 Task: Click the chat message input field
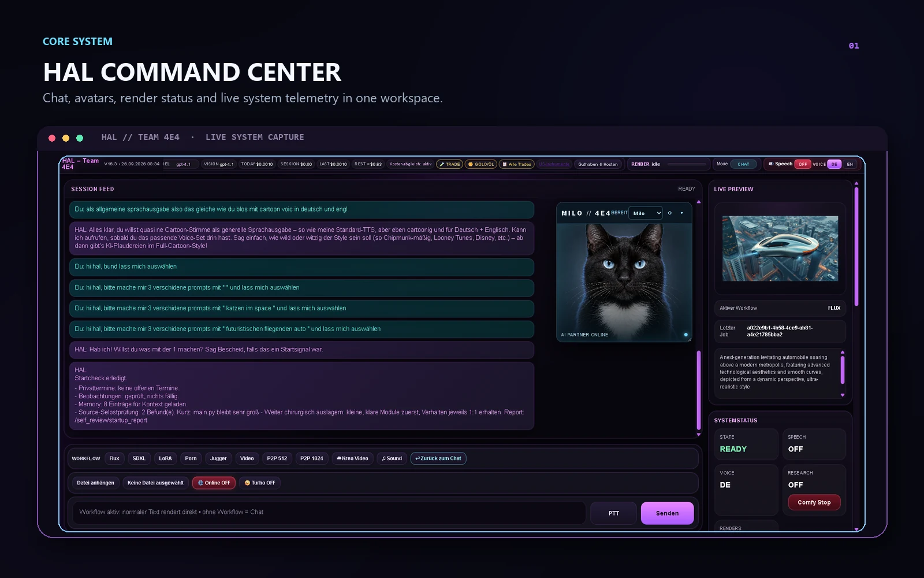[329, 513]
